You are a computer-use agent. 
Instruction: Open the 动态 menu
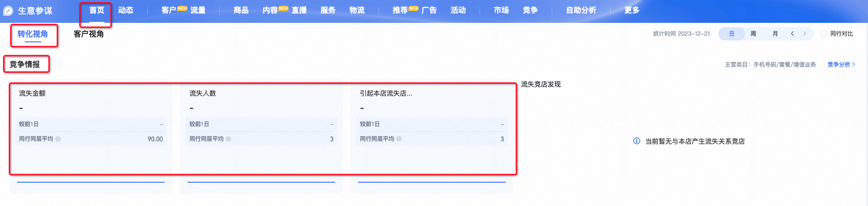coord(126,10)
